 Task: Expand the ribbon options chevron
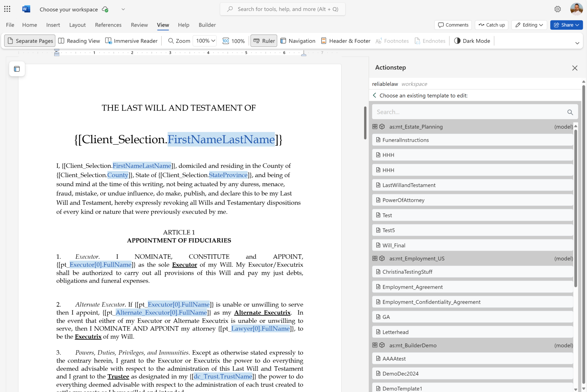[x=577, y=43]
